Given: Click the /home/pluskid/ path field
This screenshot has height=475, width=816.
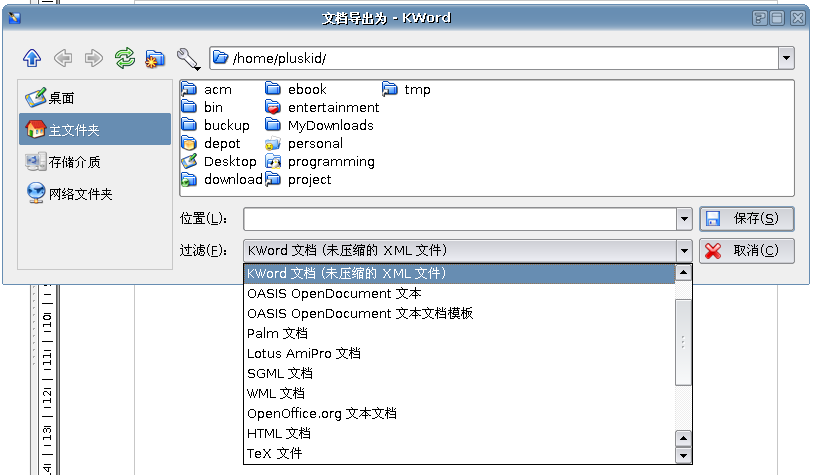Looking at the screenshot, I should click(x=494, y=58).
